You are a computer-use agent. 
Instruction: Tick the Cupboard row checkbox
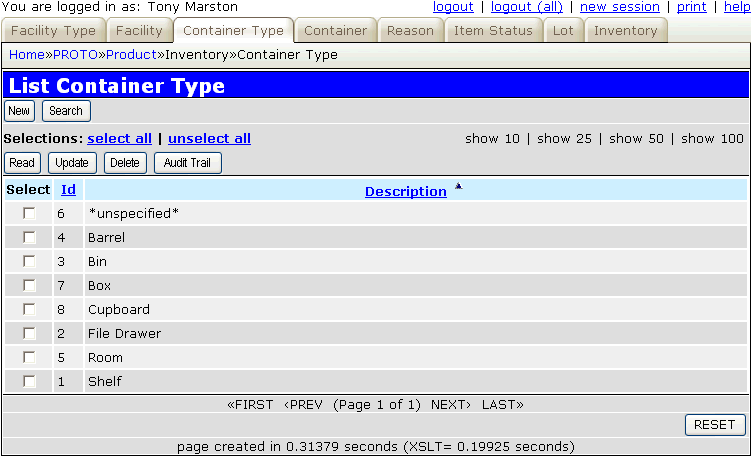point(29,310)
